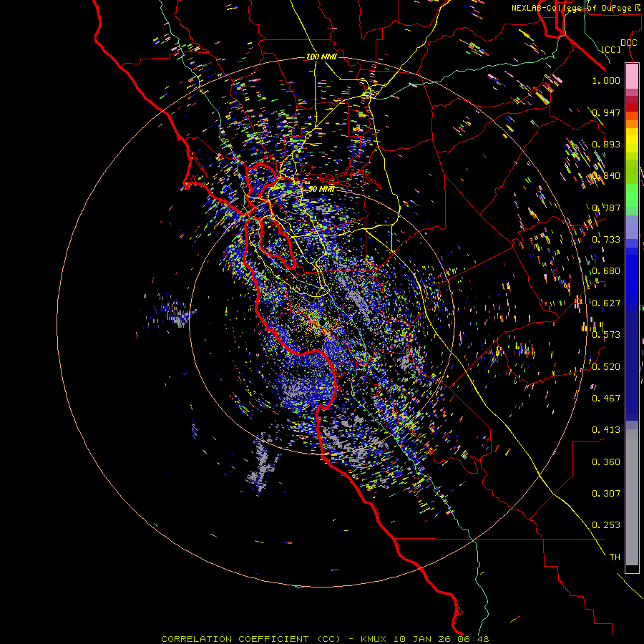Select the 0.733 legend value

pyautogui.click(x=606, y=240)
